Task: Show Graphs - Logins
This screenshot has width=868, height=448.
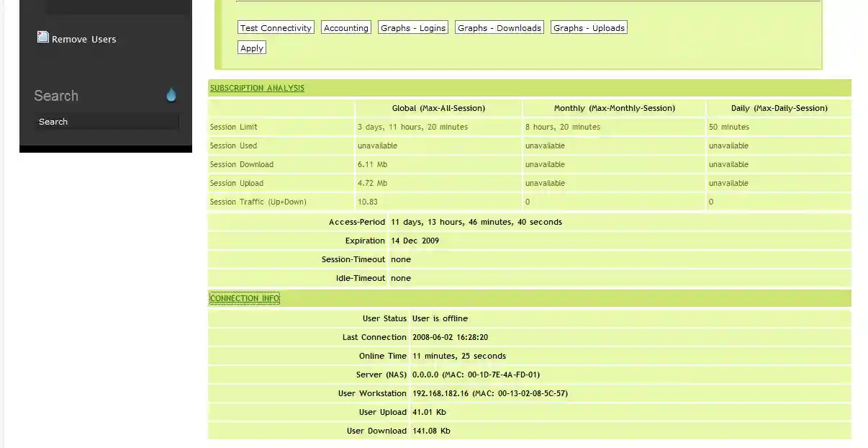Action: point(413,28)
